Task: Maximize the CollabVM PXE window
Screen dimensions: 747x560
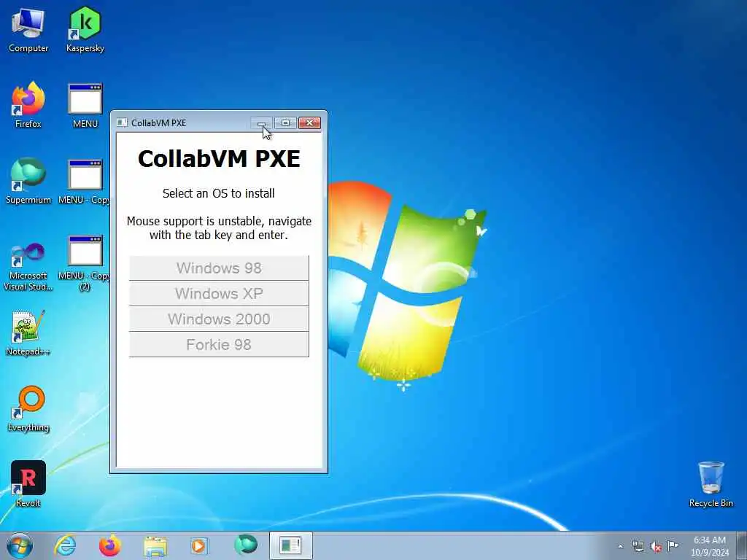Action: (x=285, y=122)
